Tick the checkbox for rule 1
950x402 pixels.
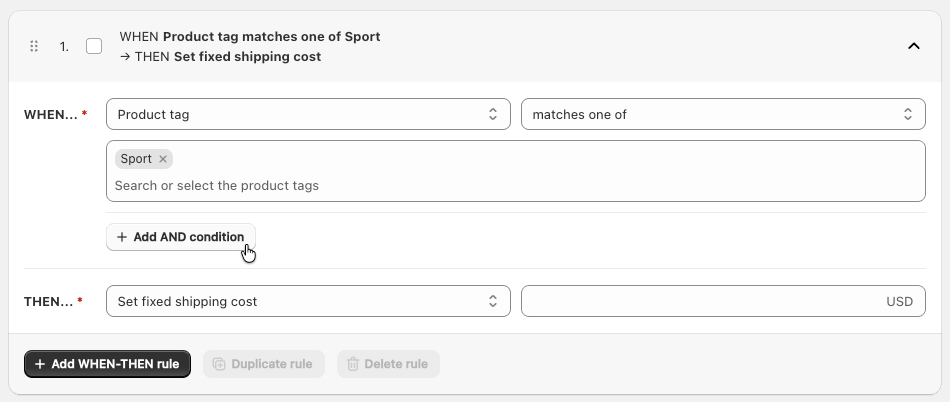point(94,46)
